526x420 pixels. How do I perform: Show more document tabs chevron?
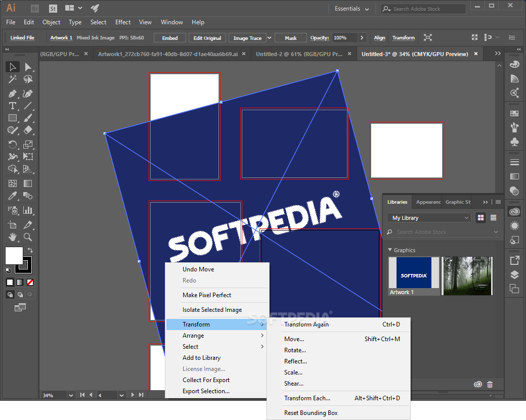click(x=498, y=54)
